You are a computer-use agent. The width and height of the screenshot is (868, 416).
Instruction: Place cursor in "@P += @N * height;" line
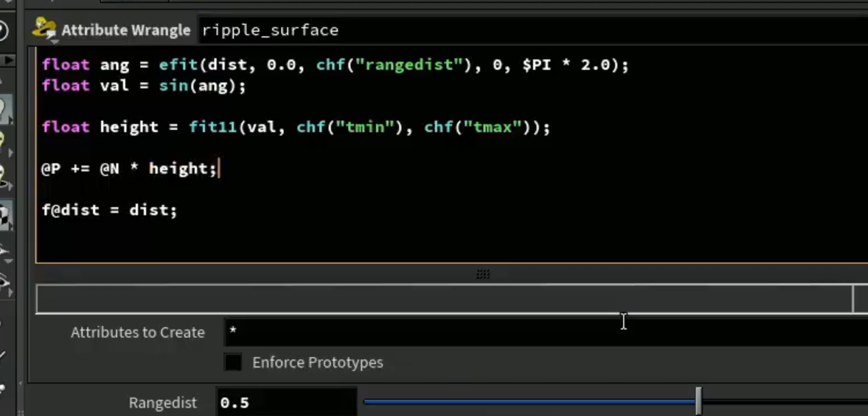pos(129,168)
